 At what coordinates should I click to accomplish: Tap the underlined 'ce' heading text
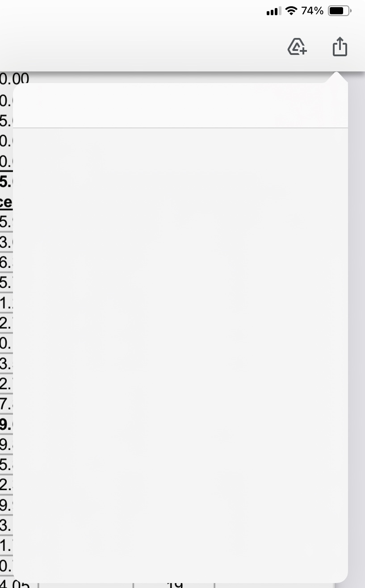pos(6,202)
